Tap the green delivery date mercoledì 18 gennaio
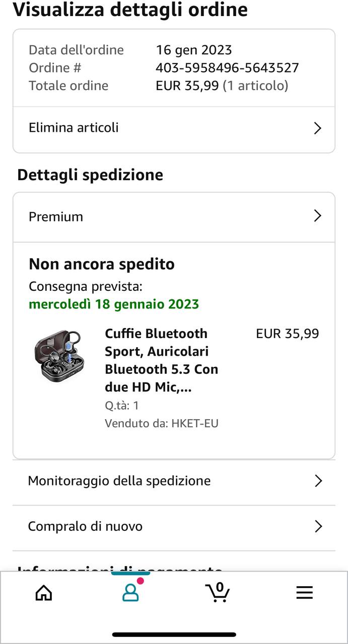 click(114, 304)
